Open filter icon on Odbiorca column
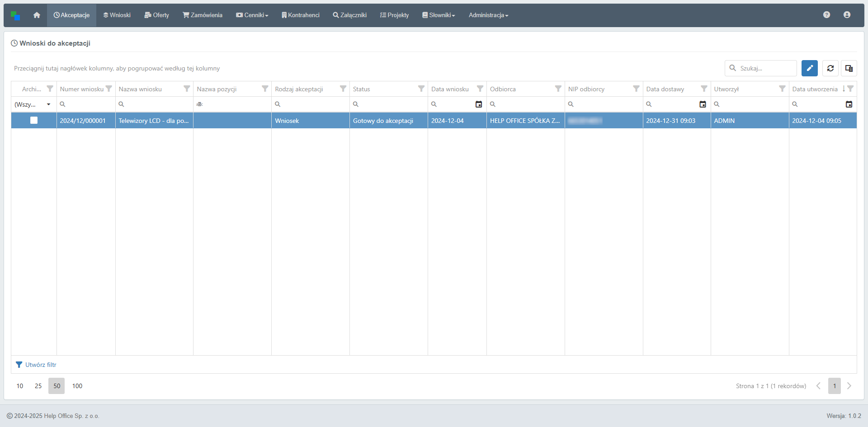The width and height of the screenshot is (868, 427). [x=558, y=89]
